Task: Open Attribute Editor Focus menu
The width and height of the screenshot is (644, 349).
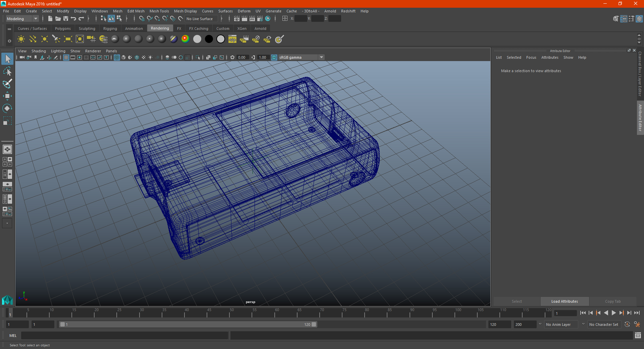Action: [x=531, y=57]
